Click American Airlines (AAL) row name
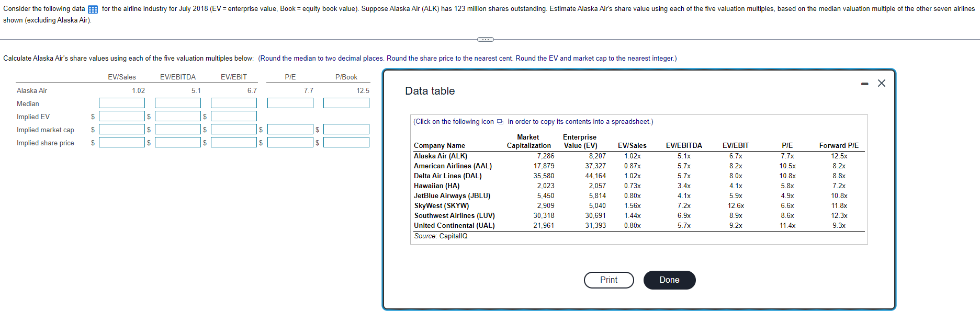980x323 pixels. [x=453, y=166]
